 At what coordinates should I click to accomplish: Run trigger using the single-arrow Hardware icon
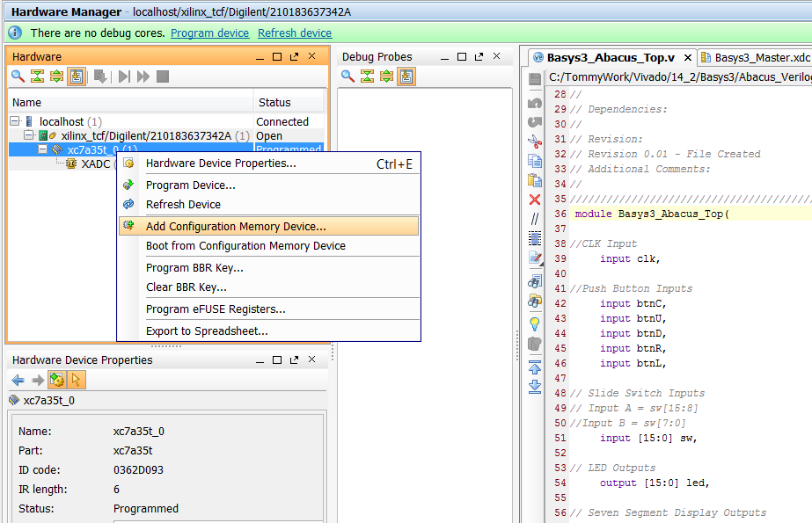point(124,76)
